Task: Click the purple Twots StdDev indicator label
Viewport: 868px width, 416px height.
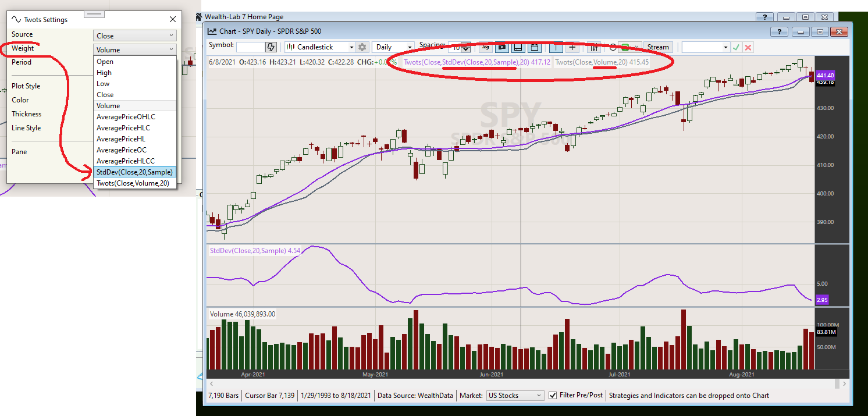Action: coord(477,62)
